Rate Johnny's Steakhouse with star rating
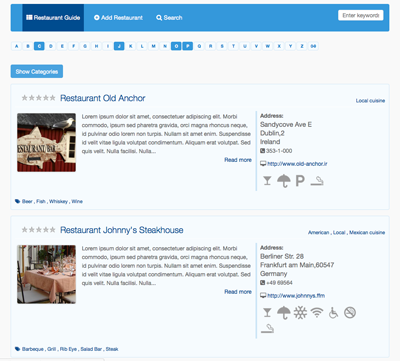 (x=38, y=230)
